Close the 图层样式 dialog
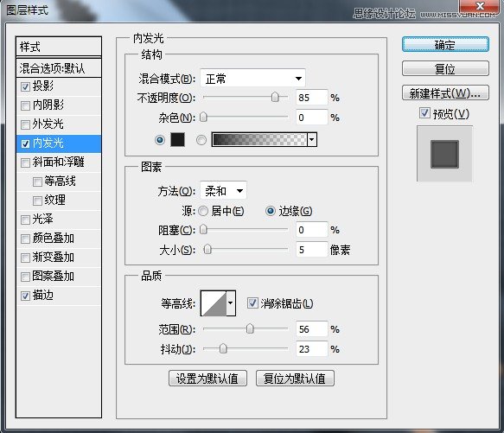The width and height of the screenshot is (504, 433). pyautogui.click(x=479, y=6)
